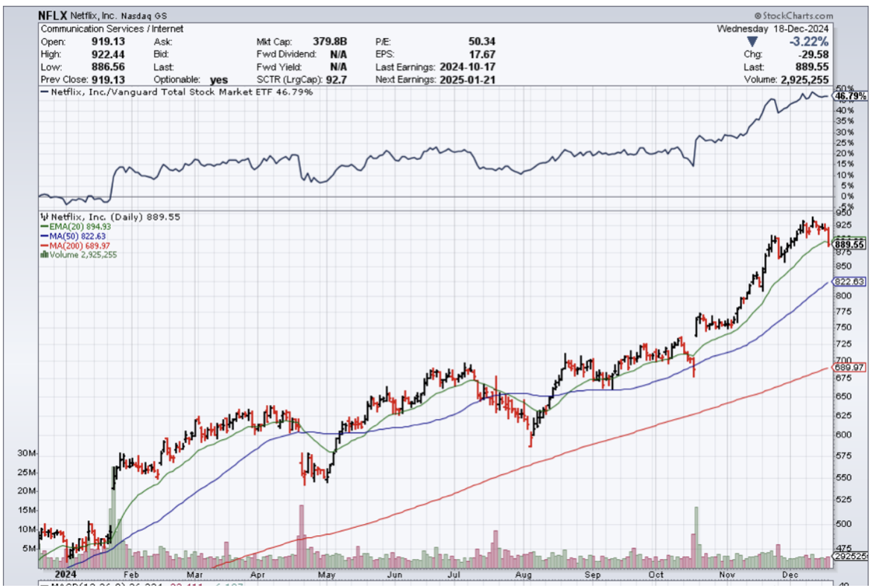This screenshot has height=588, width=873.
Task: Click the down-triangle change indicator beside -3.22%
Action: tap(753, 42)
